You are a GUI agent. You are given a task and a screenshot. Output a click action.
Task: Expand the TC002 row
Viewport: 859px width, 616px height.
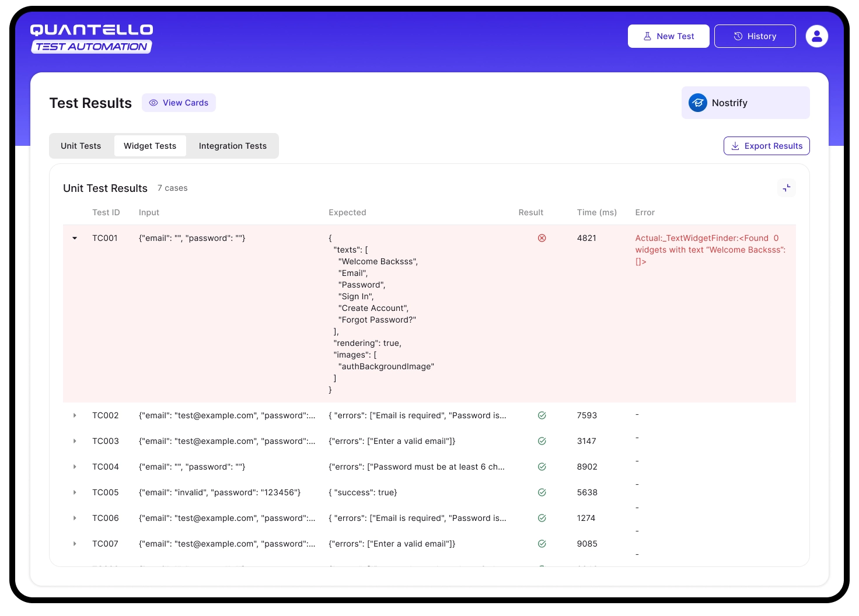(75, 415)
